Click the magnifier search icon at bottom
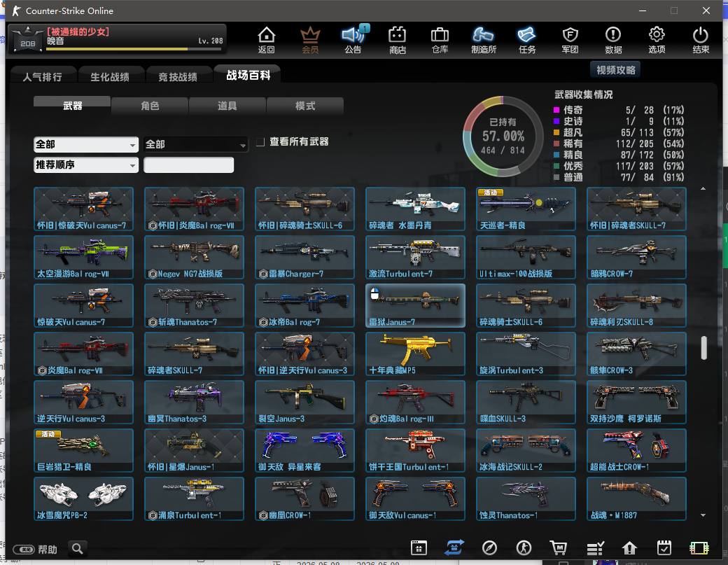The height and width of the screenshot is (565, 728). point(78,549)
